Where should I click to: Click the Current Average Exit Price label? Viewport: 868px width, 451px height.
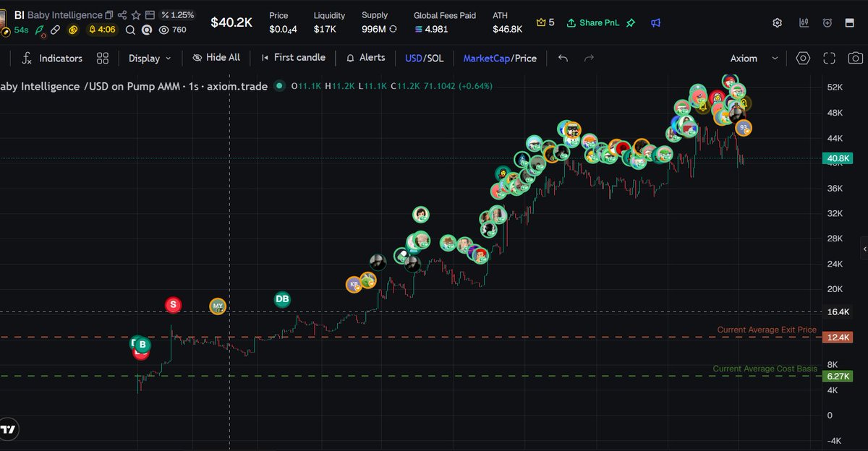(x=767, y=330)
